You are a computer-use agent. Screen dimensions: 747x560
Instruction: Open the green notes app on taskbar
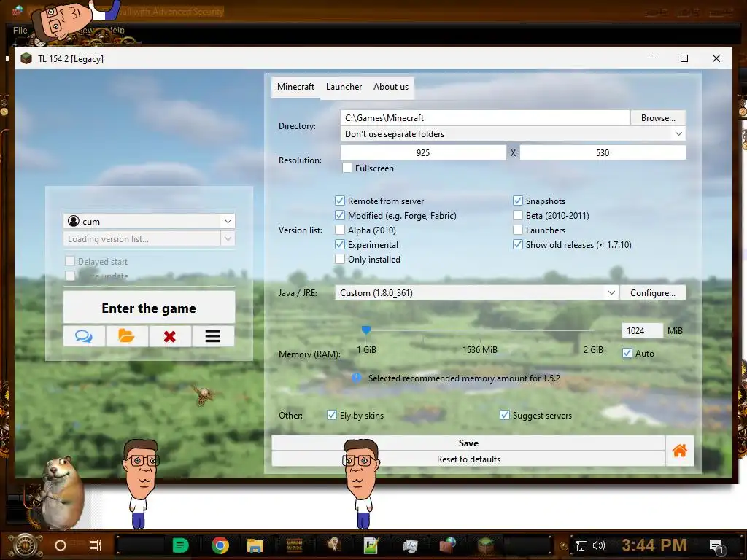tap(180, 545)
